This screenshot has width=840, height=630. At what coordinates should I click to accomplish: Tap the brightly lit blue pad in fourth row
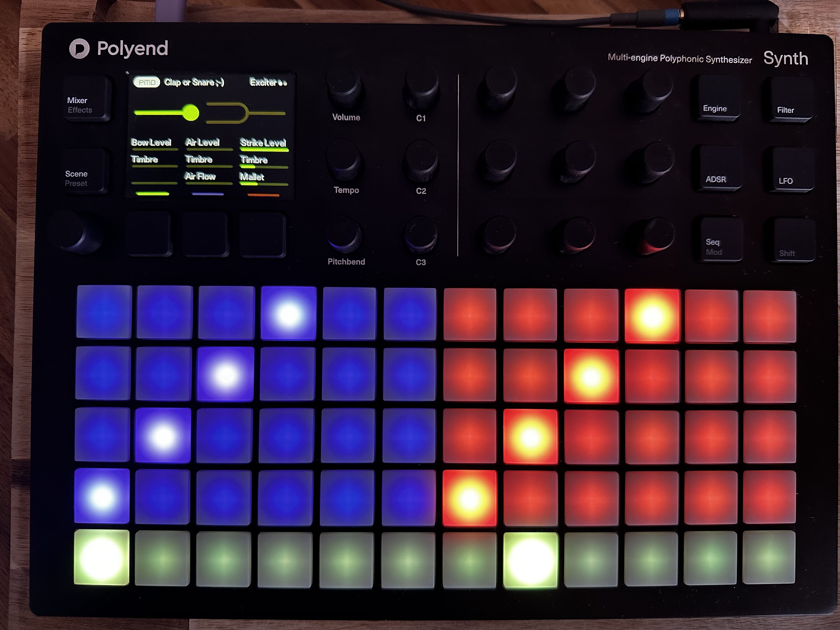102,496
